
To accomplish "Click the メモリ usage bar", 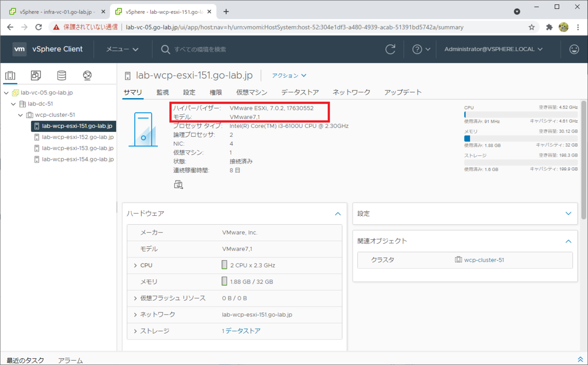I will pyautogui.click(x=521, y=138).
